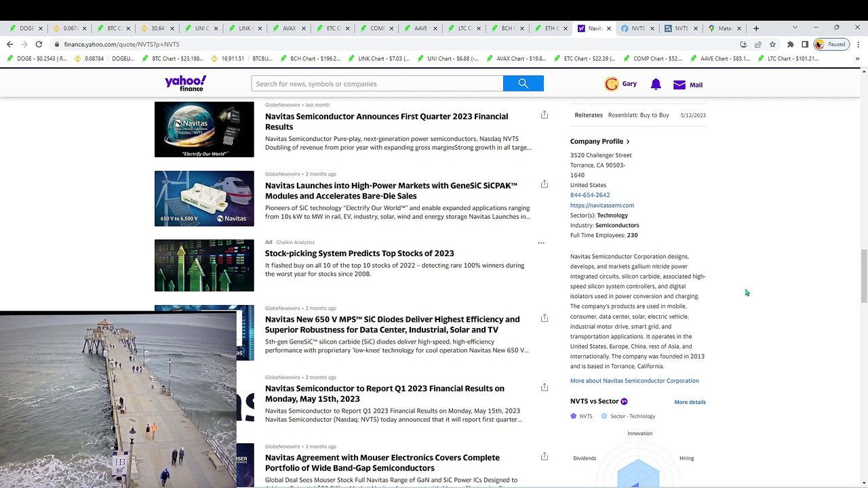
Task: Click the premium badge beside NVTS vs Sector
Action: point(624,401)
